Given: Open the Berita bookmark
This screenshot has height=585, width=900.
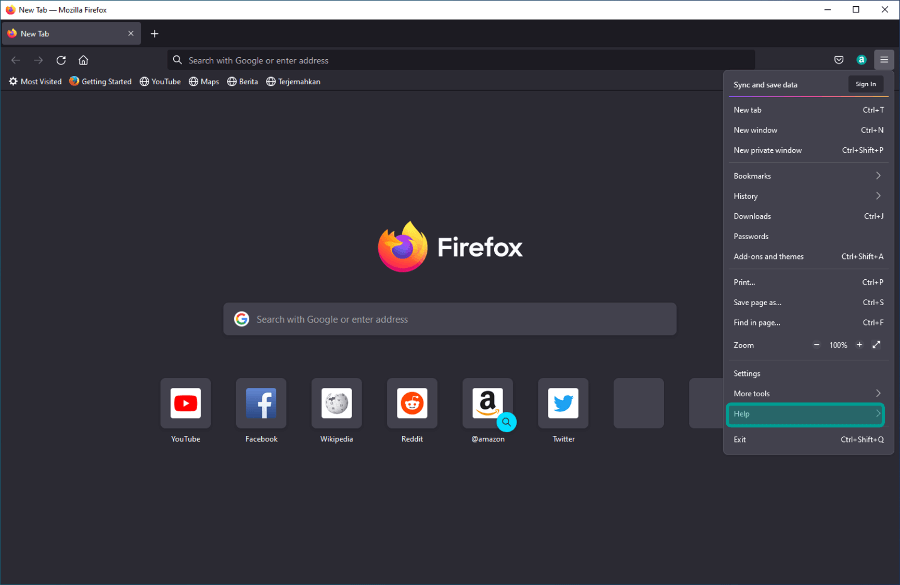Looking at the screenshot, I should [242, 82].
